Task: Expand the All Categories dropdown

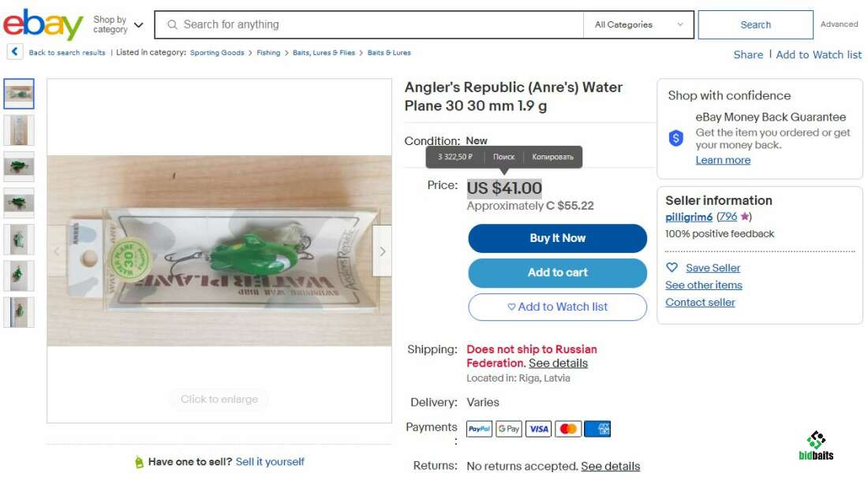Action: coord(638,24)
